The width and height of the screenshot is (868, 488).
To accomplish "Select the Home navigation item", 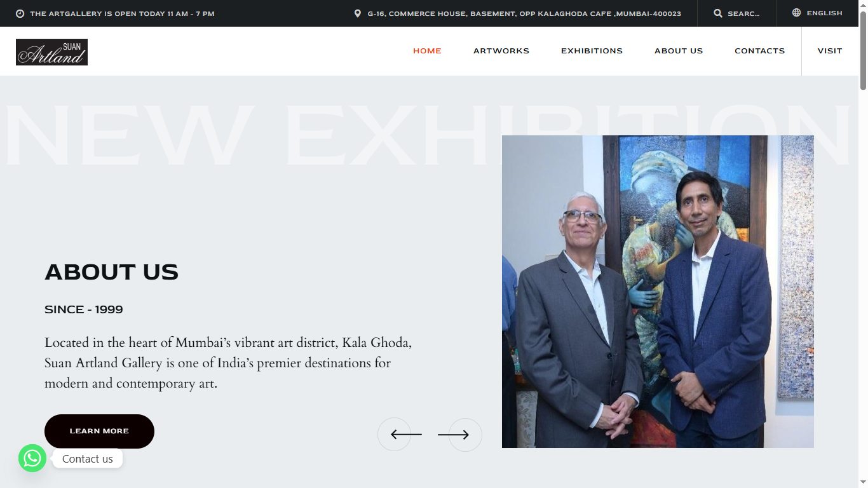I will [427, 51].
